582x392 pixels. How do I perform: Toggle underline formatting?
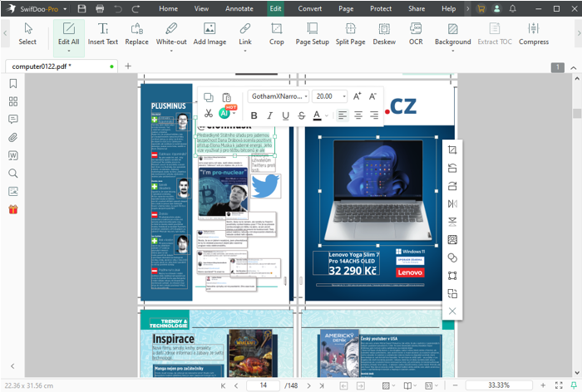(x=285, y=115)
